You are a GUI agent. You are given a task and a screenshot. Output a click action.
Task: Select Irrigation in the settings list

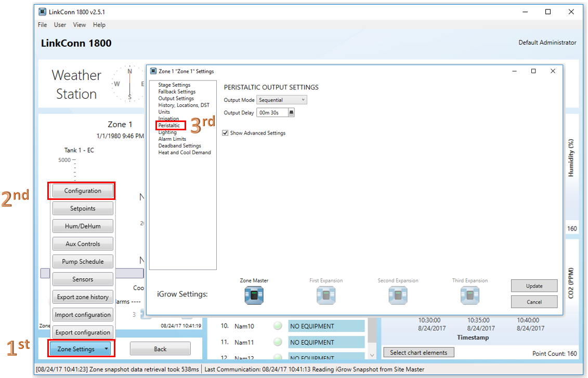tap(168, 118)
